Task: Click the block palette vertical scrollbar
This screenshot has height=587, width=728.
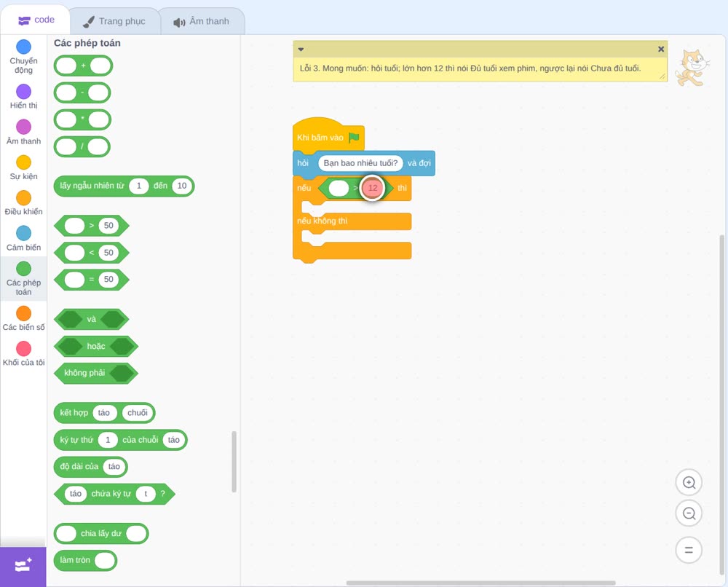Action: (x=234, y=462)
